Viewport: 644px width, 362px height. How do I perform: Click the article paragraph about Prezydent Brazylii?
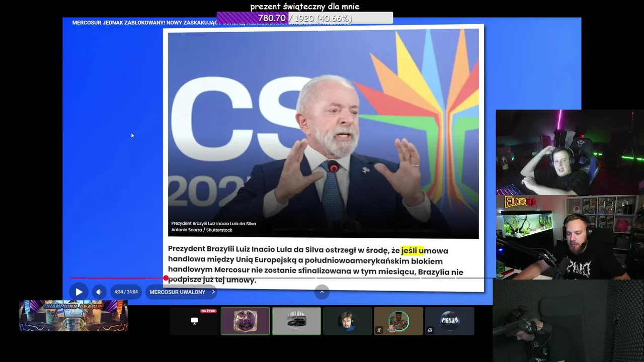pos(315,265)
